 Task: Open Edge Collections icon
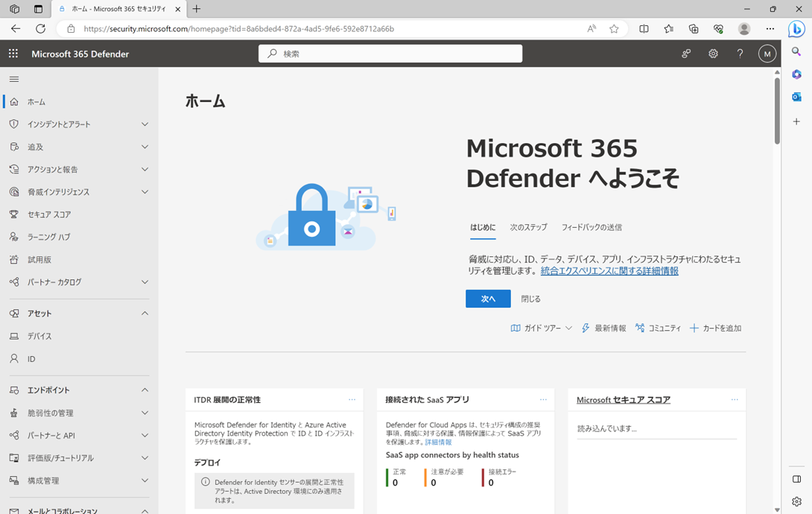(694, 29)
